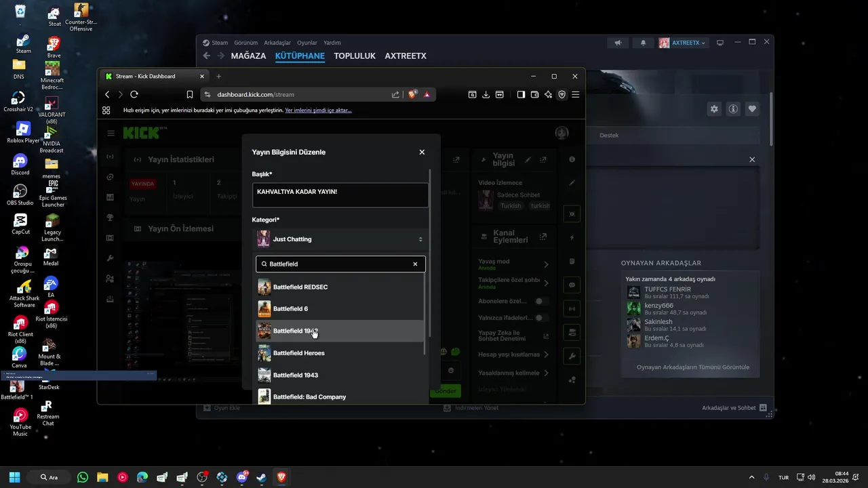Open Steam KÜTÜPHANE tab

pos(300,56)
